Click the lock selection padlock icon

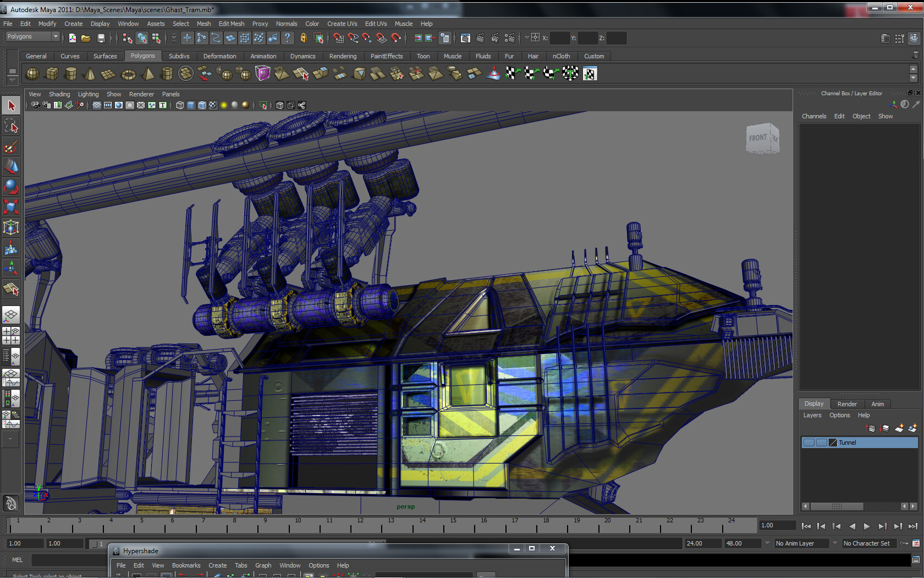click(x=303, y=38)
